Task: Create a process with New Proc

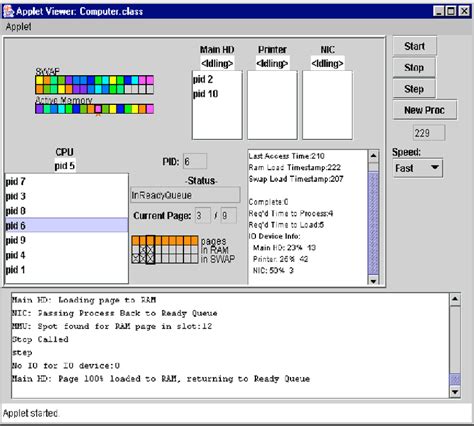Action: [x=424, y=110]
